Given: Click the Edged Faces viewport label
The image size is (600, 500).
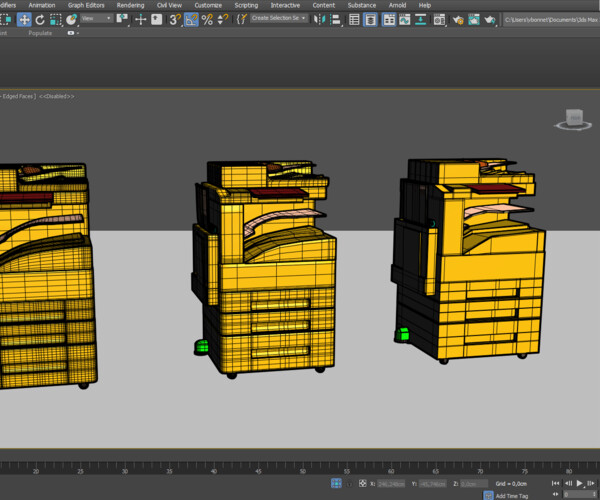Looking at the screenshot, I should coord(18,96).
